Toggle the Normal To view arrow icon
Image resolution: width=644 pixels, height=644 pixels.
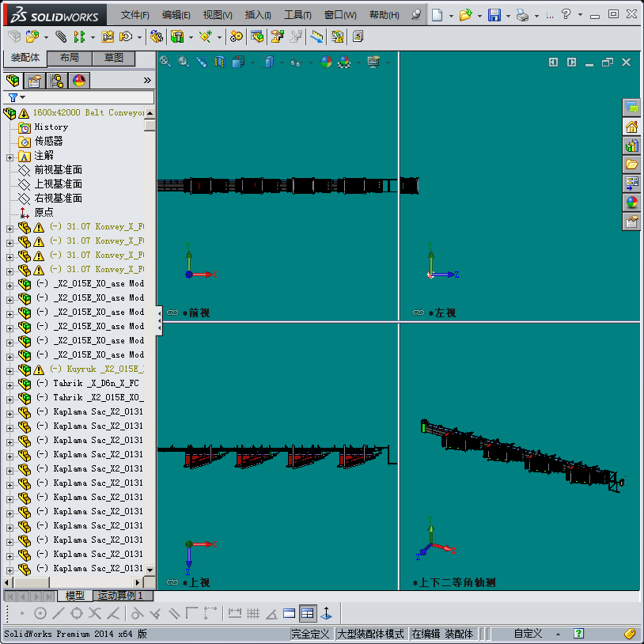pyautogui.click(x=327, y=614)
